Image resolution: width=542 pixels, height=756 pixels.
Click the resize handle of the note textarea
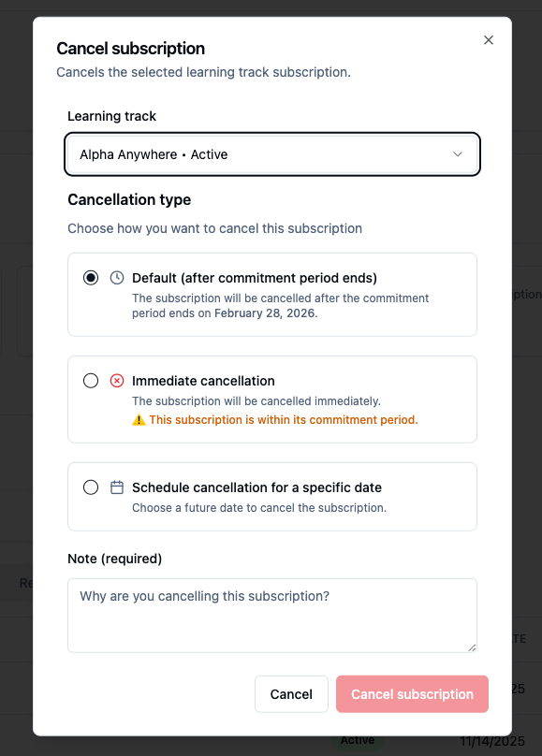(x=472, y=647)
